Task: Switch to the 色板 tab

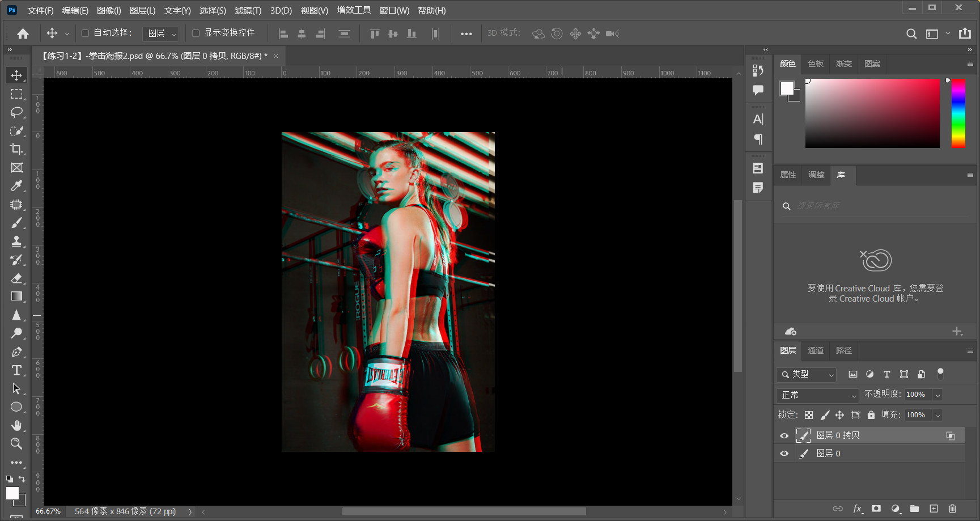Action: click(815, 64)
